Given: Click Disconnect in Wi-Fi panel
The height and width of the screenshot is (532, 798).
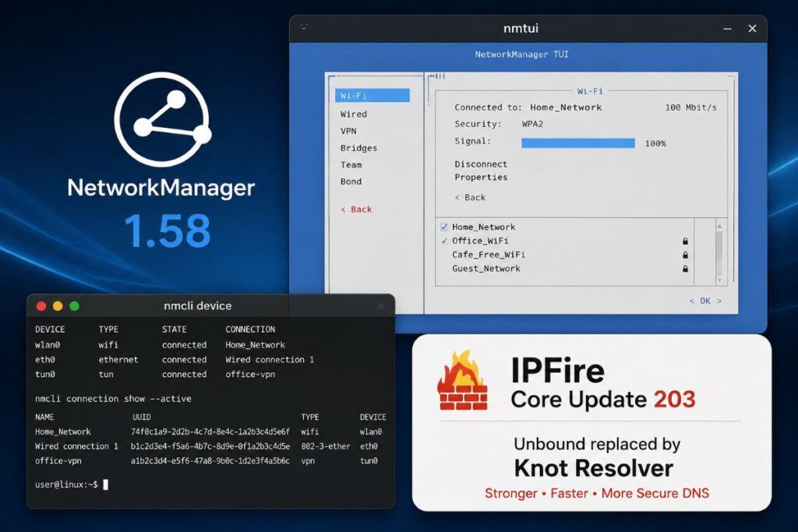Looking at the screenshot, I should pos(481,164).
